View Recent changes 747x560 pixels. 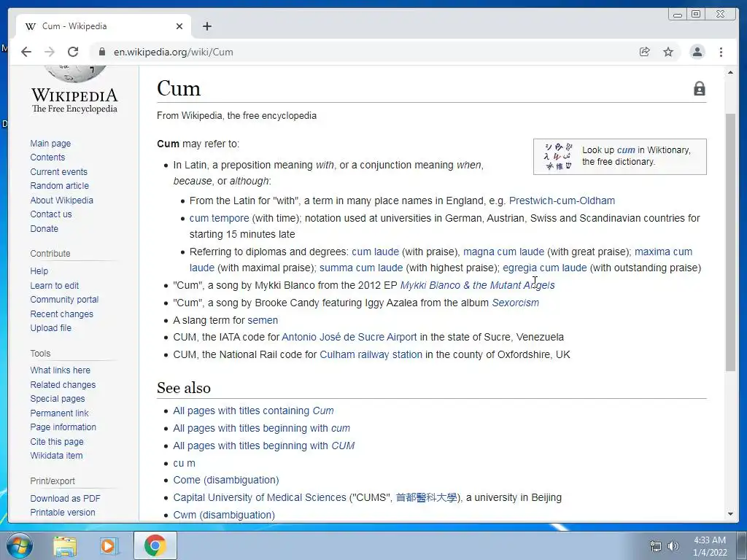tap(61, 314)
